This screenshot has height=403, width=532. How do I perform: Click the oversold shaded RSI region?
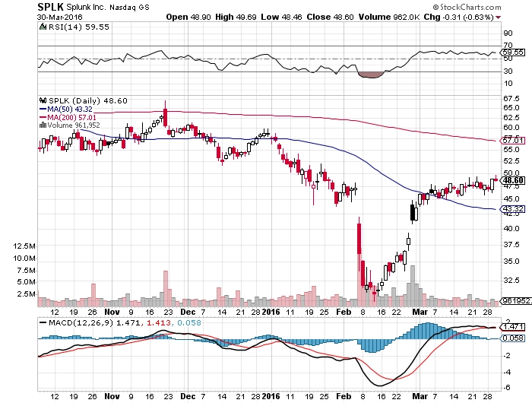tap(372, 75)
